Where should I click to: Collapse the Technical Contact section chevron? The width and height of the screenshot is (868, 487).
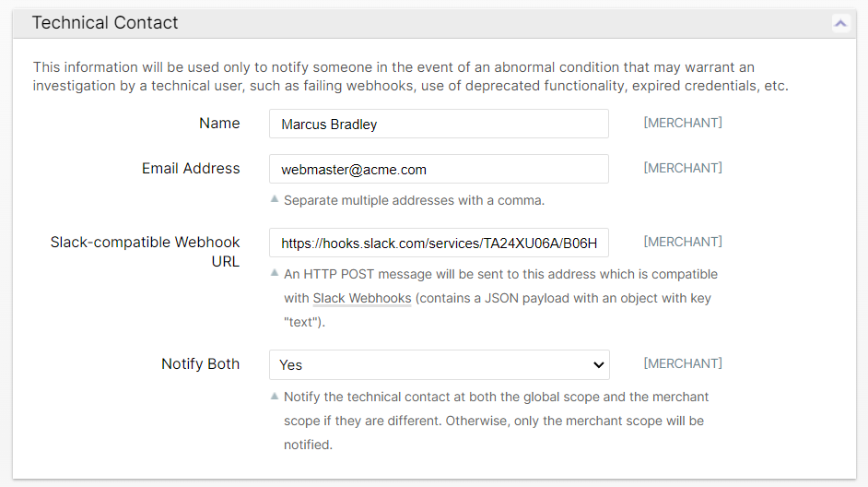point(840,23)
